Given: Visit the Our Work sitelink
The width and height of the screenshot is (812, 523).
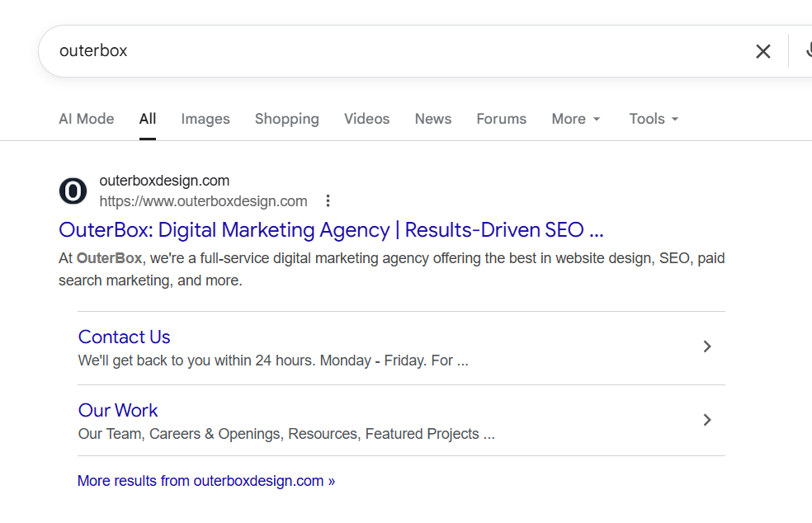Looking at the screenshot, I should click(118, 411).
